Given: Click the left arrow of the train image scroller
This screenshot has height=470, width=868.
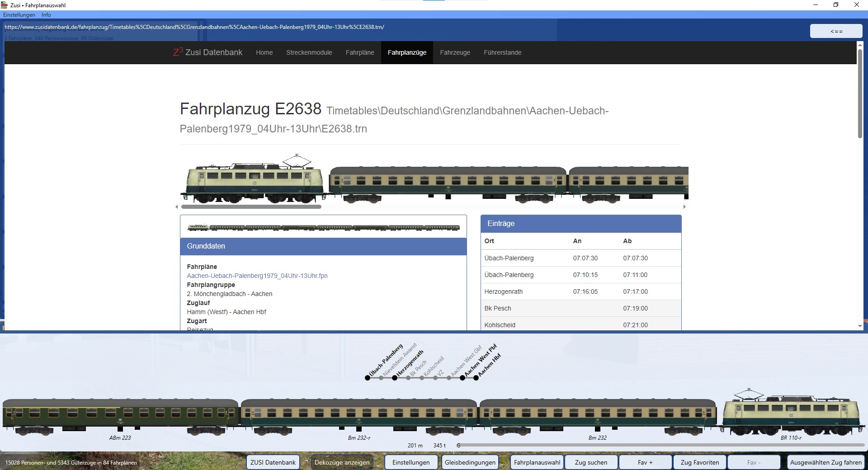Looking at the screenshot, I should (x=177, y=207).
